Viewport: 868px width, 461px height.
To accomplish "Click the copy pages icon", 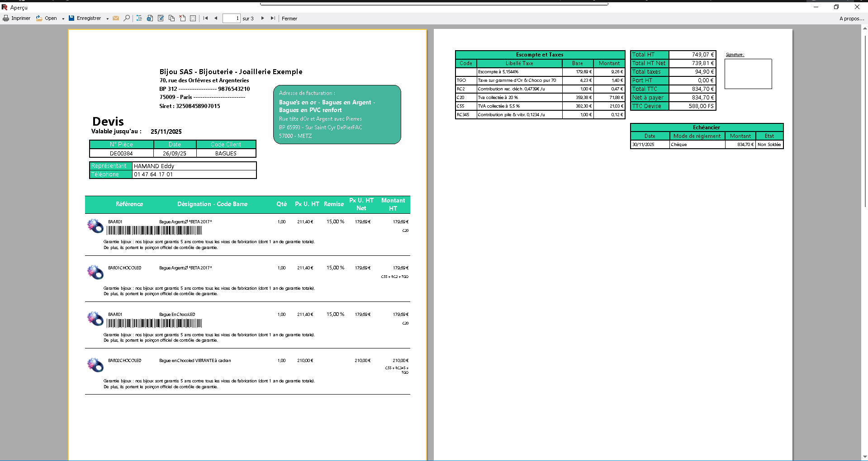I will coord(171,19).
